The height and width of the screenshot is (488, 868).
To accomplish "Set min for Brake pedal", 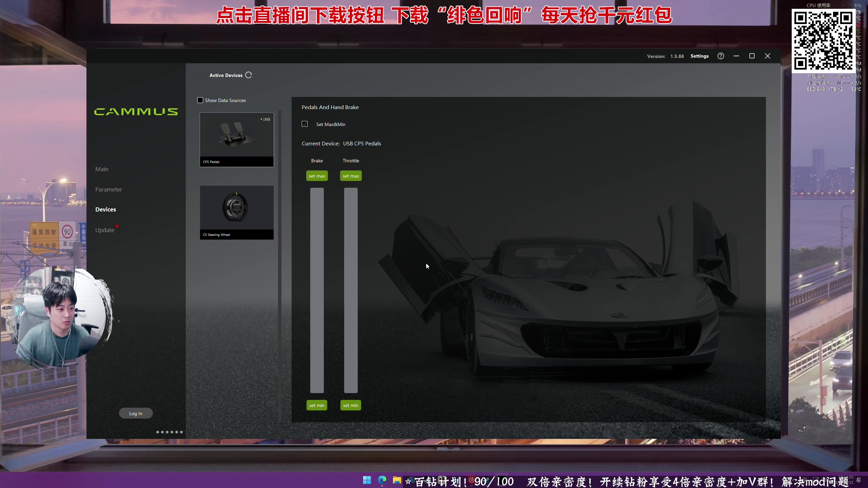I will tap(317, 405).
